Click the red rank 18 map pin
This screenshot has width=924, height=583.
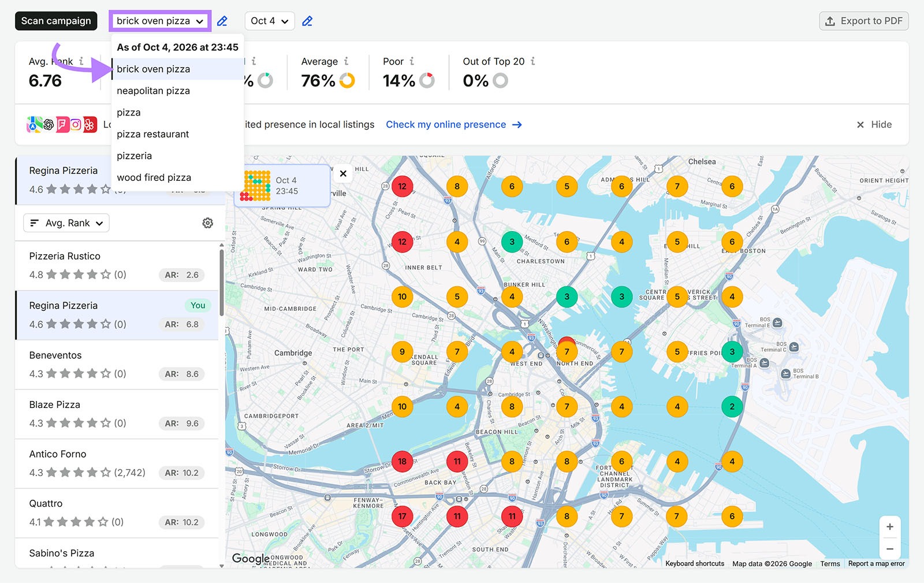pyautogui.click(x=402, y=462)
